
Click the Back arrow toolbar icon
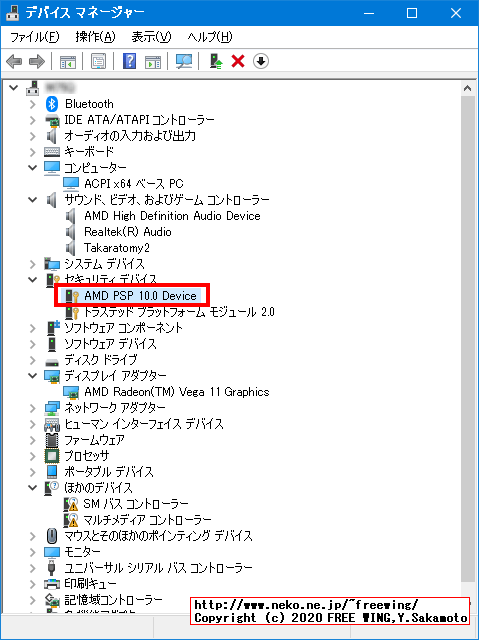tap(14, 62)
